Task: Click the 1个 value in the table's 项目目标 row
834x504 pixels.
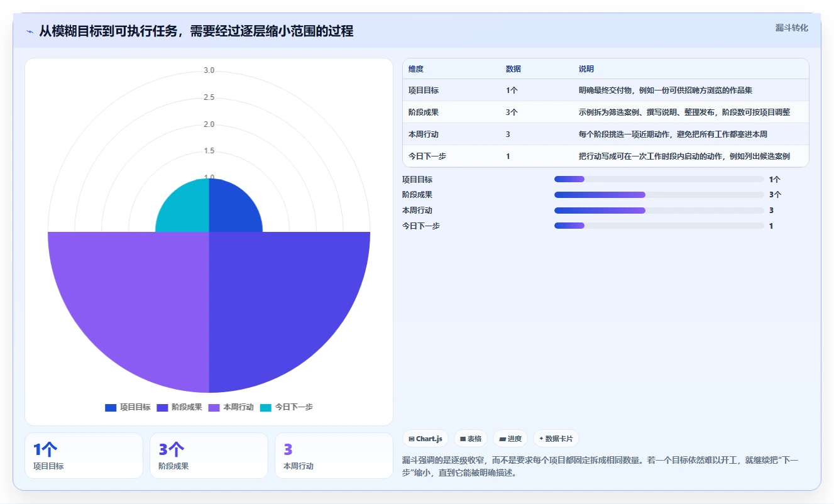Action: coord(512,90)
